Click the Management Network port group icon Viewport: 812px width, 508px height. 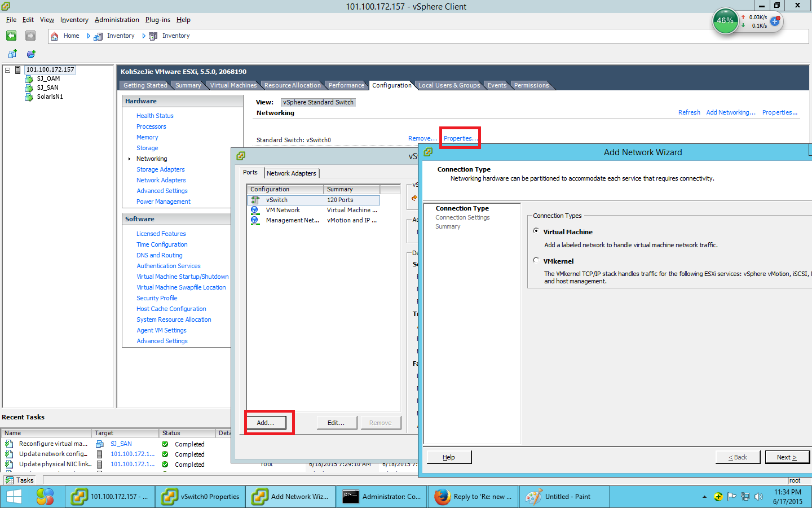(255, 221)
